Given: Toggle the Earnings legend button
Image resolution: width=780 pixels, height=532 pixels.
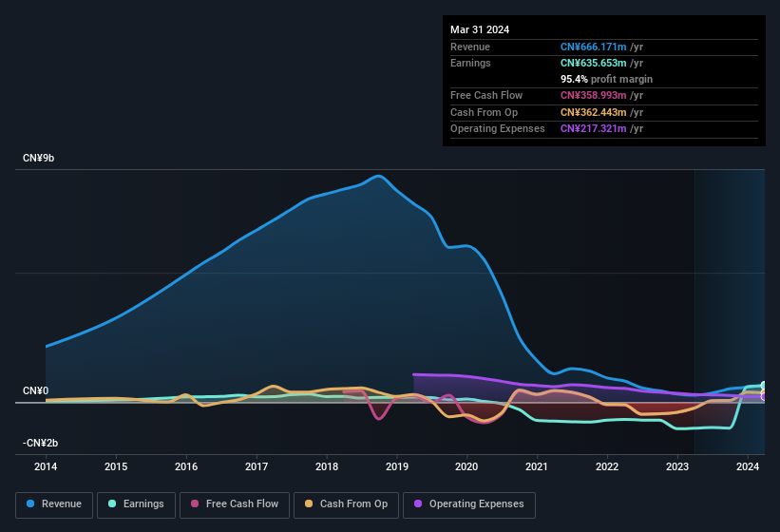Looking at the screenshot, I should (x=136, y=504).
